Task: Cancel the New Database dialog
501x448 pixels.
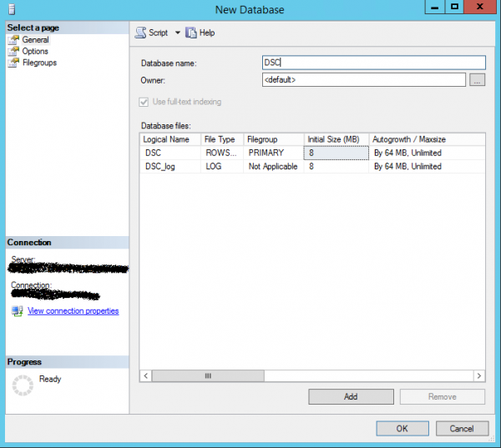Action: [x=462, y=428]
